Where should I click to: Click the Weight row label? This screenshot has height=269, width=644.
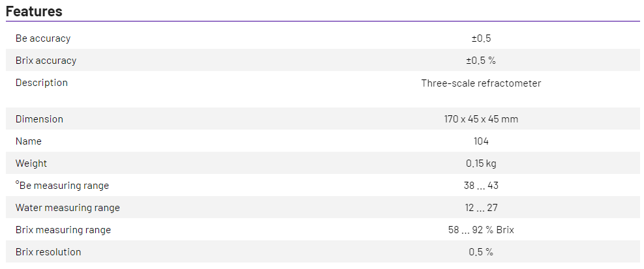coord(31,163)
